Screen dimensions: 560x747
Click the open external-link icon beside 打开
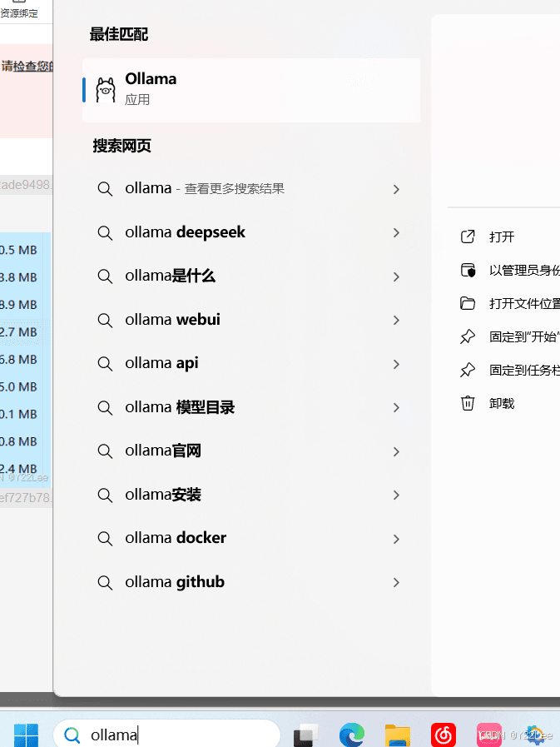pyautogui.click(x=468, y=237)
